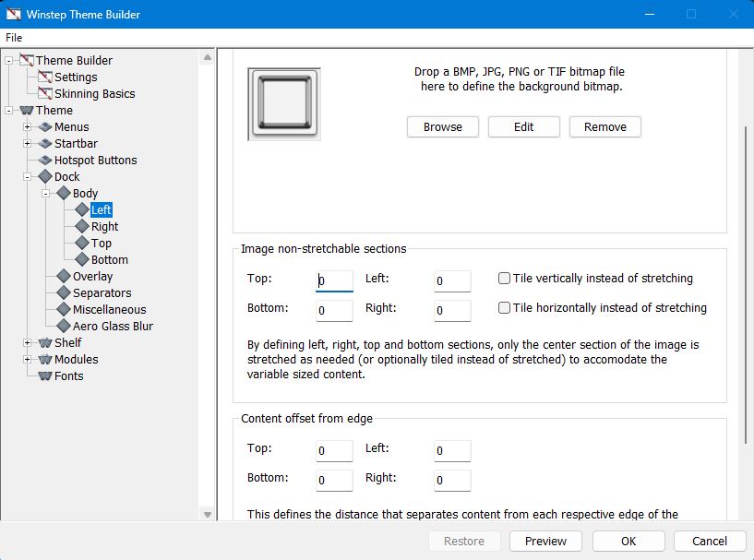Expand the Startbar tree node
Screen dimensions: 754x560
coord(27,144)
